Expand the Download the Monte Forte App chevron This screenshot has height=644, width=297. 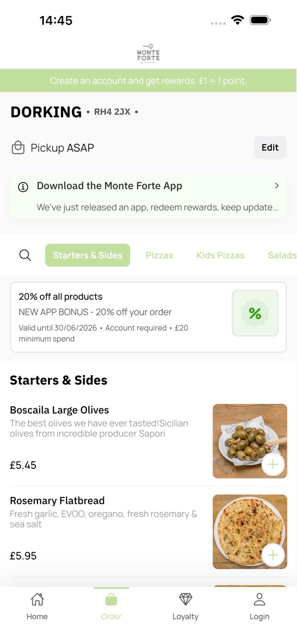coord(277,186)
